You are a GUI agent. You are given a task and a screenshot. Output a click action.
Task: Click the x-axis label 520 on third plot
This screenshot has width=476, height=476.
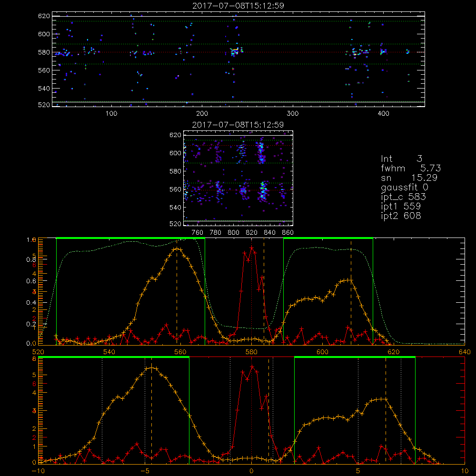38,352
